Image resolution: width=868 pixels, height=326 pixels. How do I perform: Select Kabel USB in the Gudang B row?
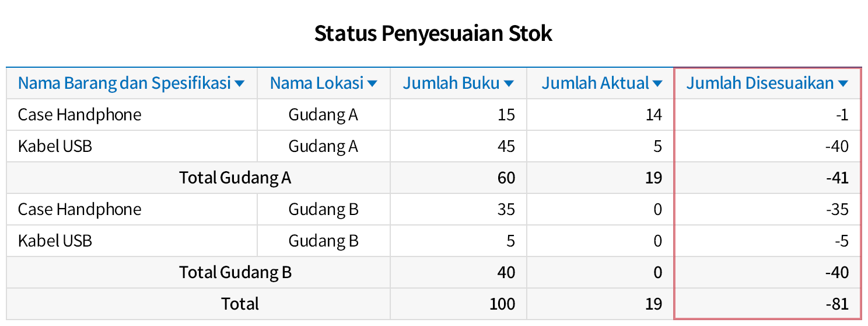click(x=55, y=241)
